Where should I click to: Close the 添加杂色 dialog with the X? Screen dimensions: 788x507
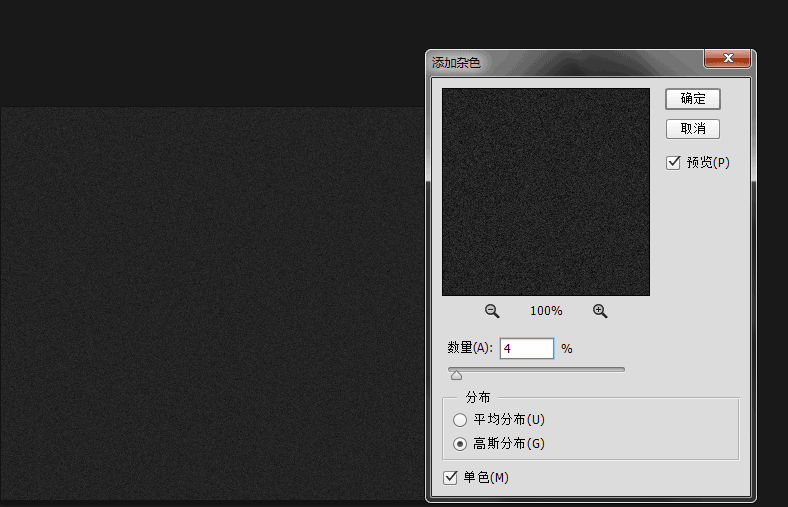pos(728,58)
